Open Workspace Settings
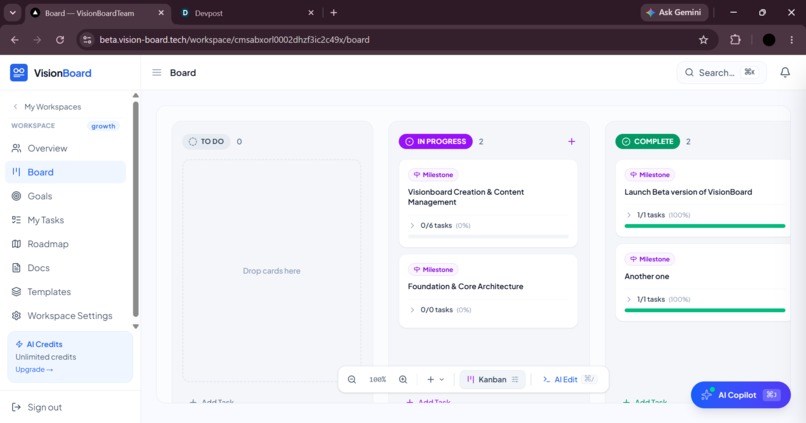Viewport: 806px width, 423px height. [x=65, y=316]
